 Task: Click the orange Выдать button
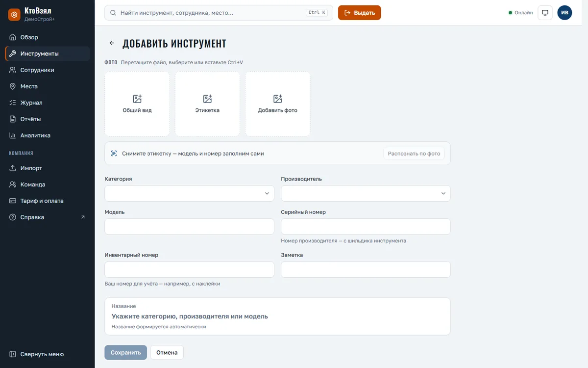tap(359, 13)
